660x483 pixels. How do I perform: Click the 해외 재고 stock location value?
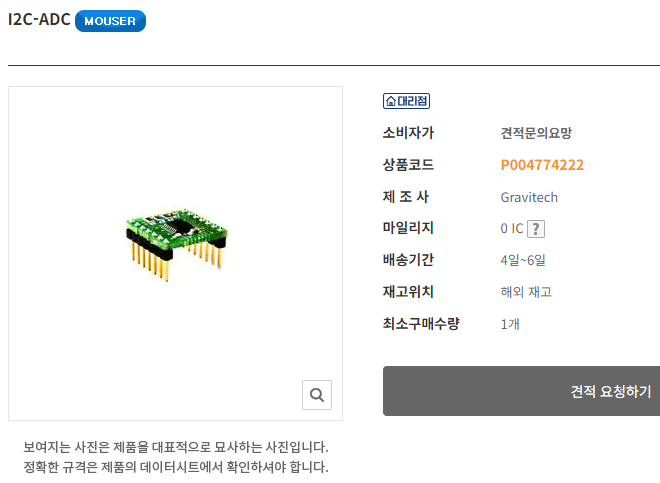(x=526, y=292)
